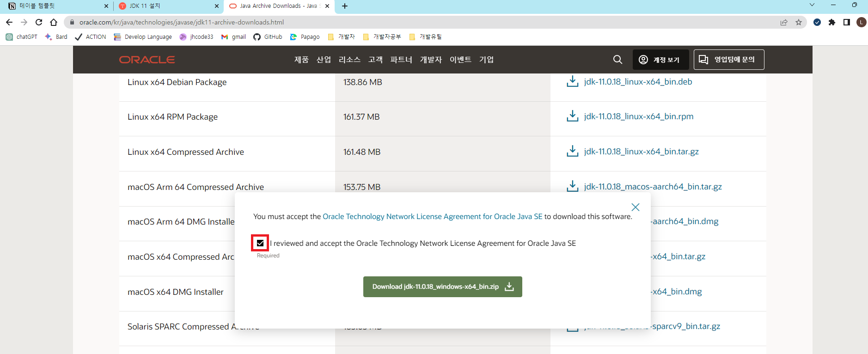Close the 테이블 템플릿 tab
Image resolution: width=868 pixels, height=354 pixels.
click(x=106, y=6)
